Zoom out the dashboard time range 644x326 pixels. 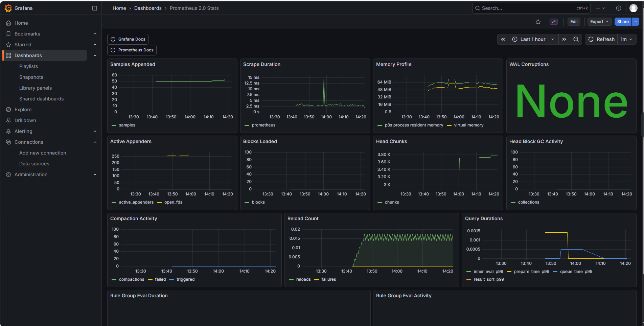tap(576, 39)
